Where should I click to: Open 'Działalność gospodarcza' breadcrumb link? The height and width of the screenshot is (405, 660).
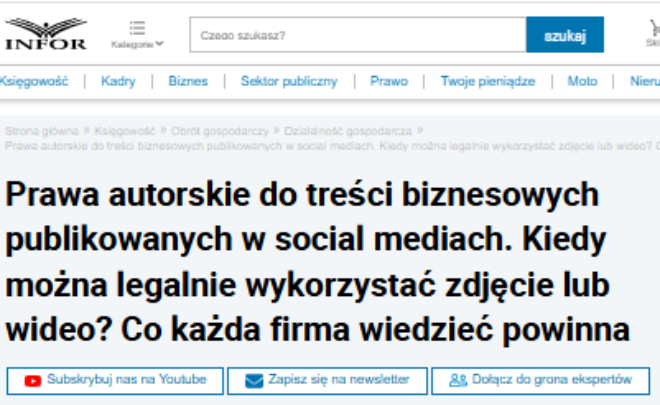(347, 131)
